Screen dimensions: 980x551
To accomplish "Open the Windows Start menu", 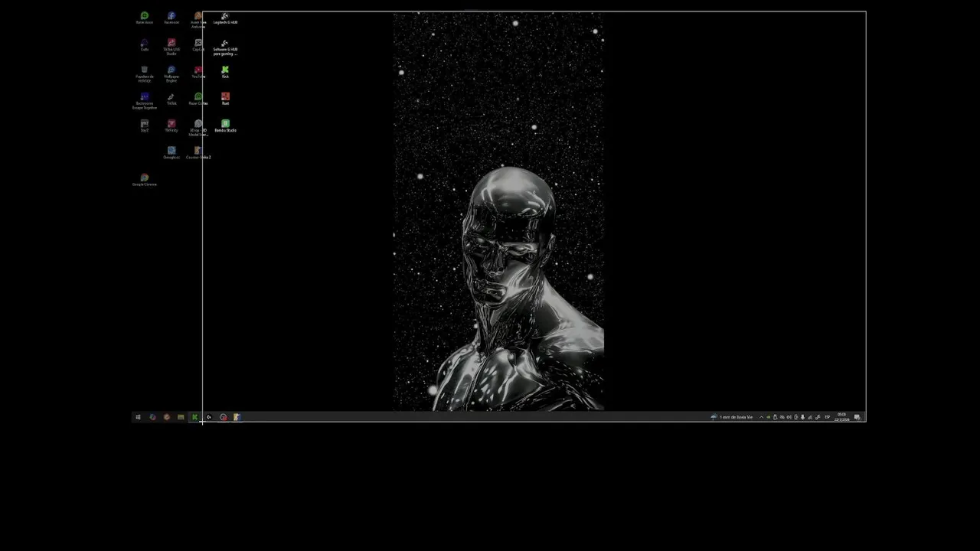I will (138, 417).
